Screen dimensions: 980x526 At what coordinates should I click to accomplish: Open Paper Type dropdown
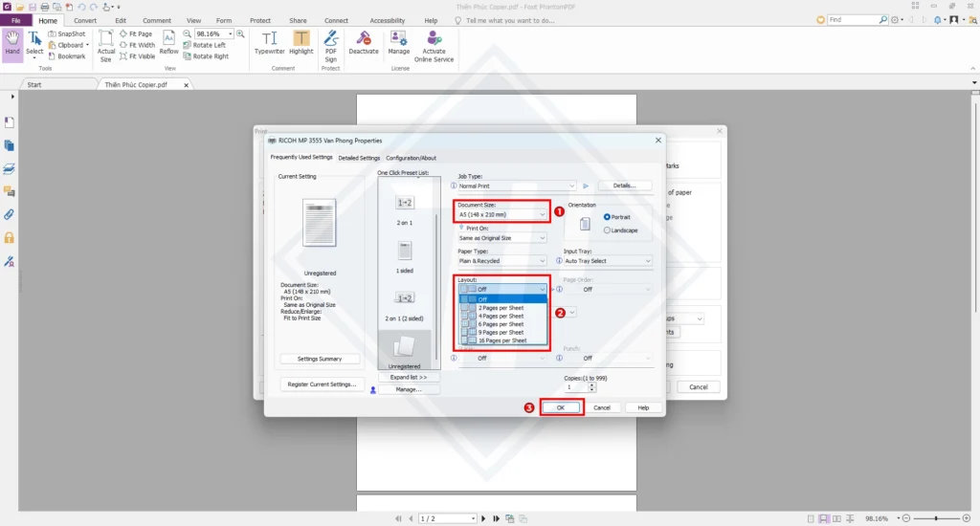[x=501, y=261]
